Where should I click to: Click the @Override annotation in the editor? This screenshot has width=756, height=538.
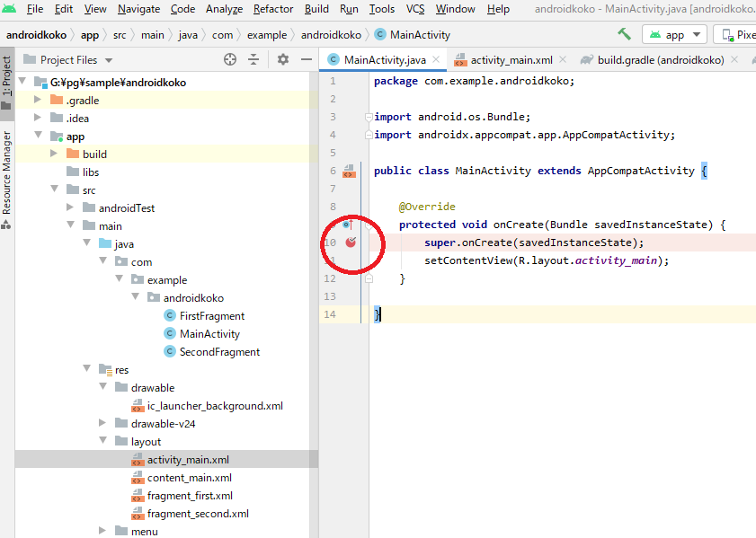click(x=427, y=207)
